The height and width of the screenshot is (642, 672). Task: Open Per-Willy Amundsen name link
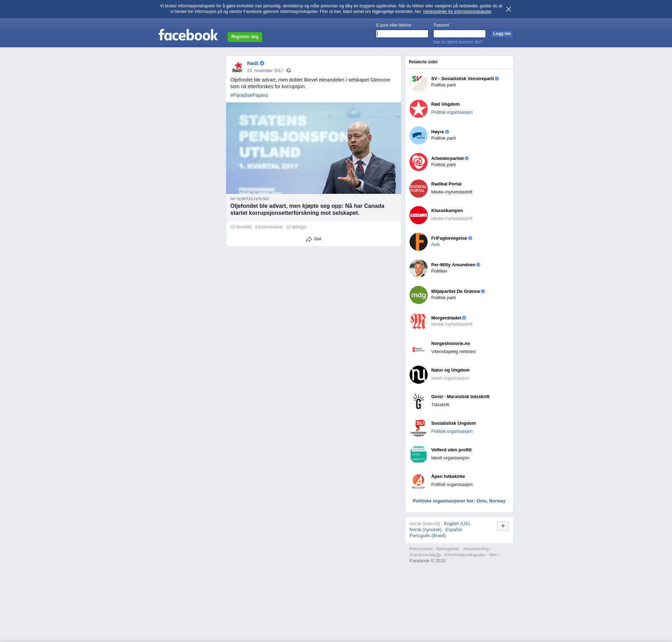[453, 265]
